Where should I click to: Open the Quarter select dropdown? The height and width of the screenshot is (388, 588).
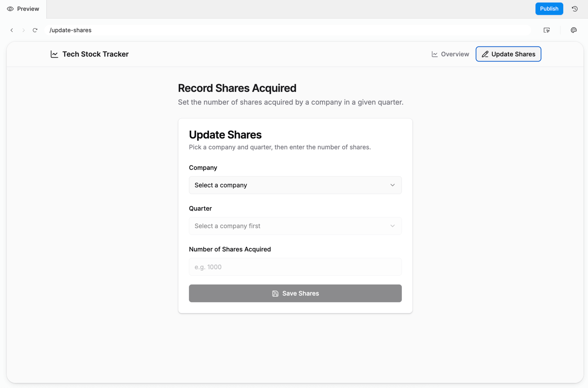tap(295, 226)
